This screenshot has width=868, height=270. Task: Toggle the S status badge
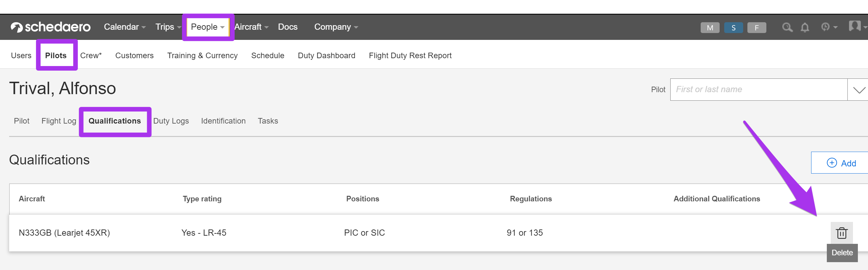733,28
